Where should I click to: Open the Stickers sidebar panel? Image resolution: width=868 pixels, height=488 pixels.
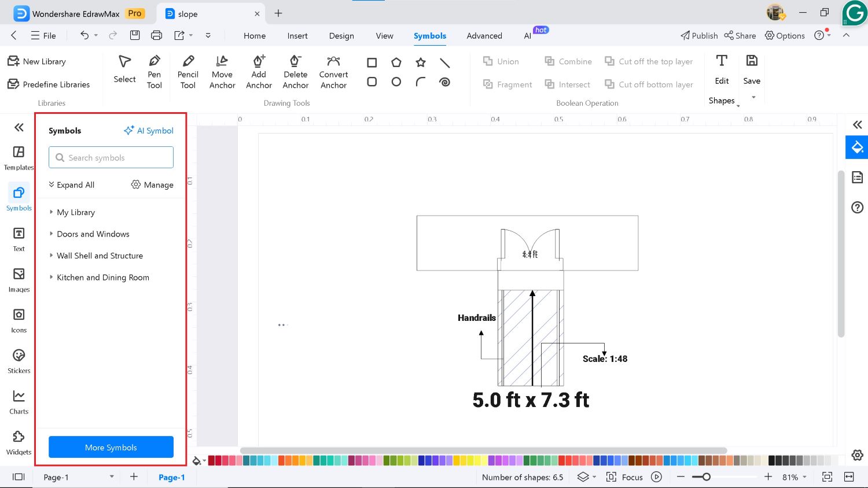tap(19, 361)
